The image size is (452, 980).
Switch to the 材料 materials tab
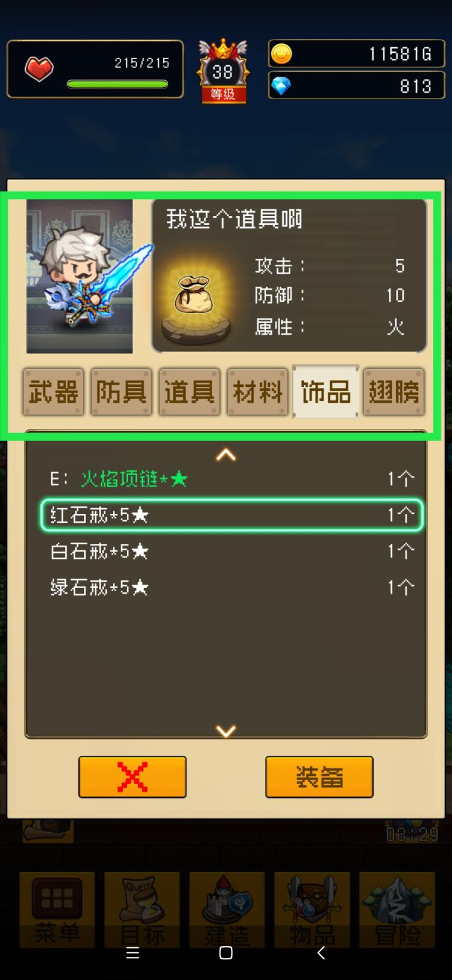click(257, 392)
